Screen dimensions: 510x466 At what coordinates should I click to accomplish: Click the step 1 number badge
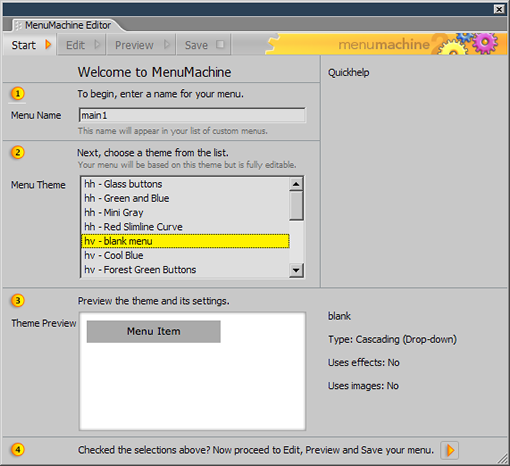tap(18, 93)
